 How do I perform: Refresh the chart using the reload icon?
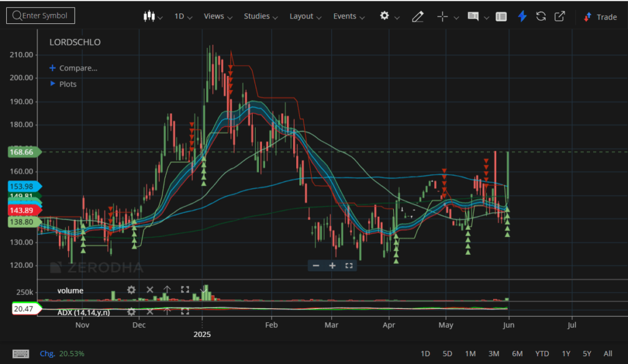(x=541, y=17)
